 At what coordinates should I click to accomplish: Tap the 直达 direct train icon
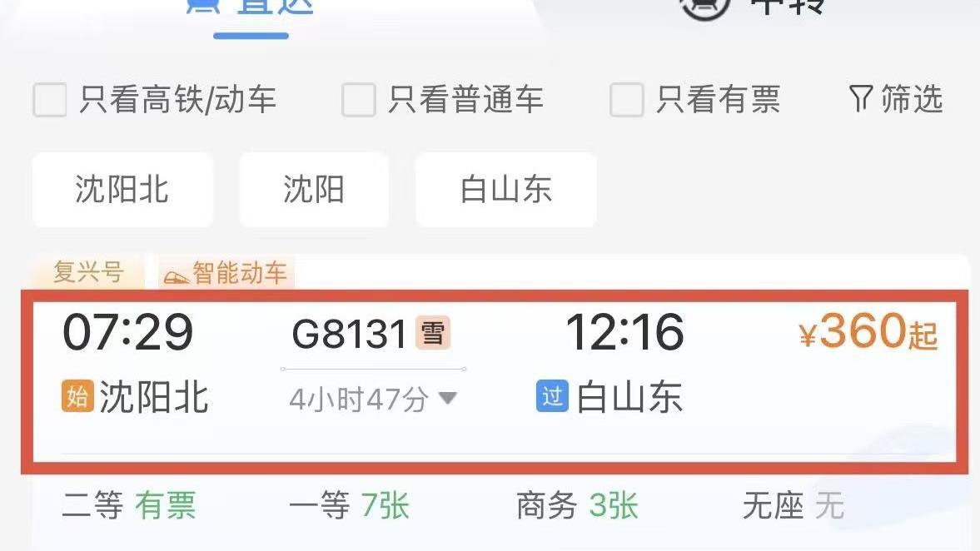click(x=204, y=6)
